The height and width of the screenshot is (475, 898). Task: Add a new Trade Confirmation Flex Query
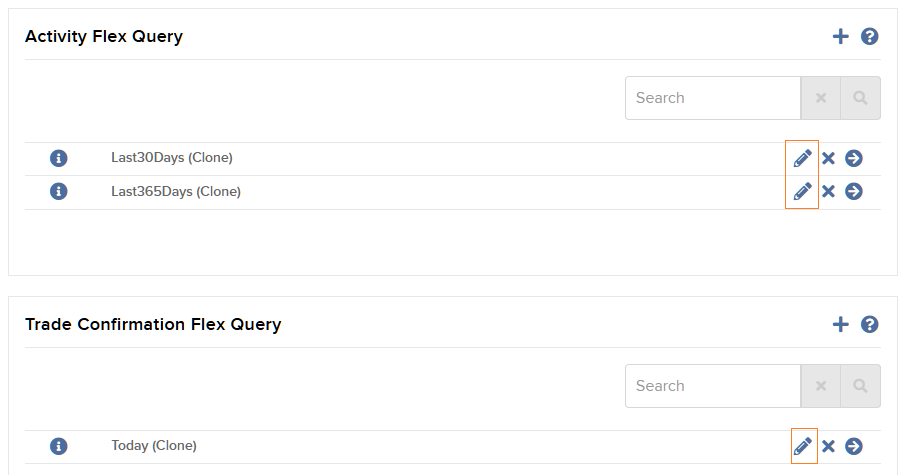pyautogui.click(x=840, y=324)
